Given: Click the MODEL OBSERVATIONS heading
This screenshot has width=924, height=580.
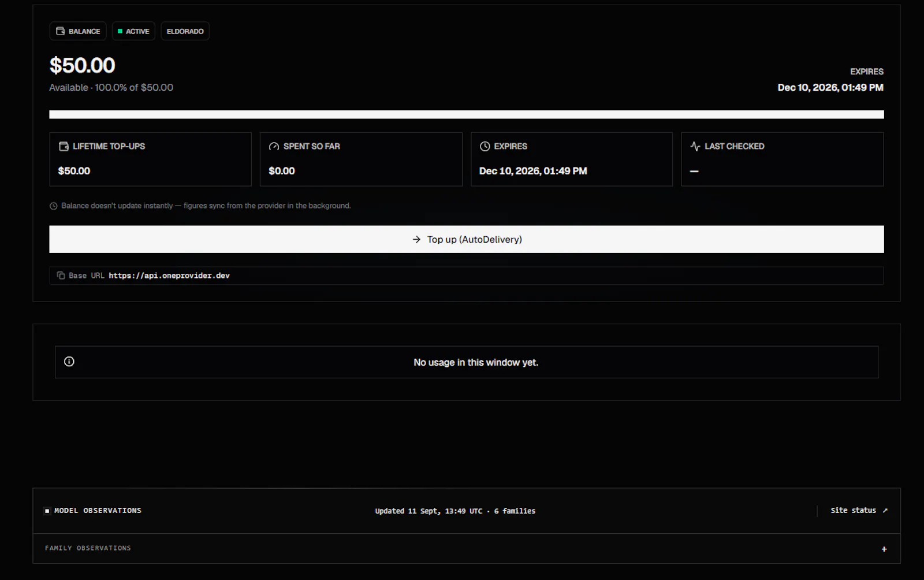Looking at the screenshot, I should [98, 511].
